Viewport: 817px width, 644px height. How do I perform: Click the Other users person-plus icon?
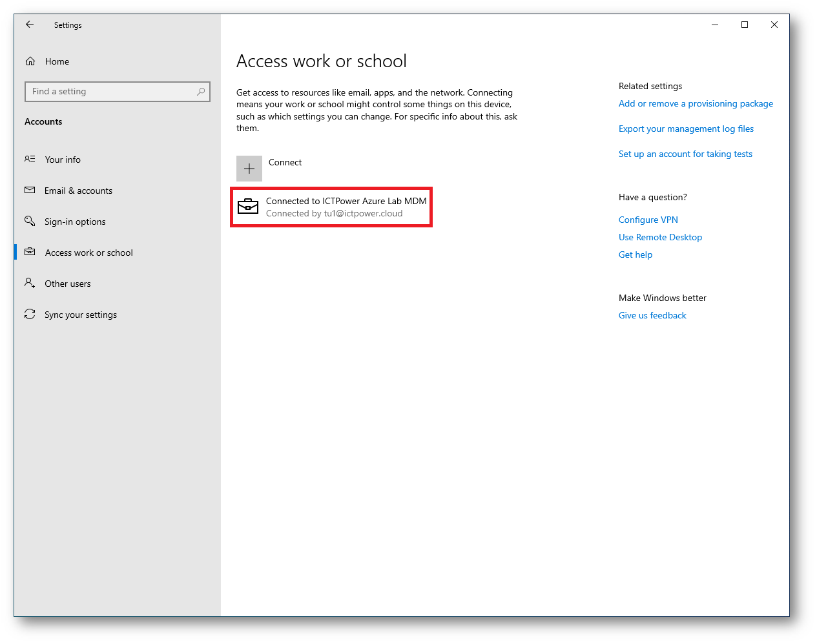click(30, 283)
